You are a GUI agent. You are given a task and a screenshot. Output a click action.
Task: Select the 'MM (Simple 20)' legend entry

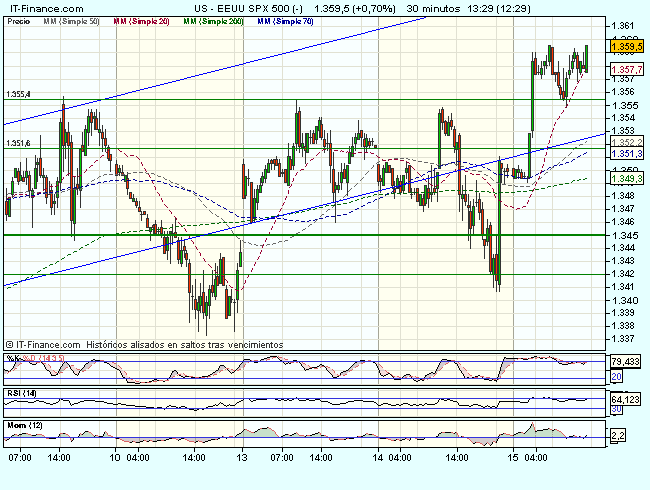tap(141, 22)
